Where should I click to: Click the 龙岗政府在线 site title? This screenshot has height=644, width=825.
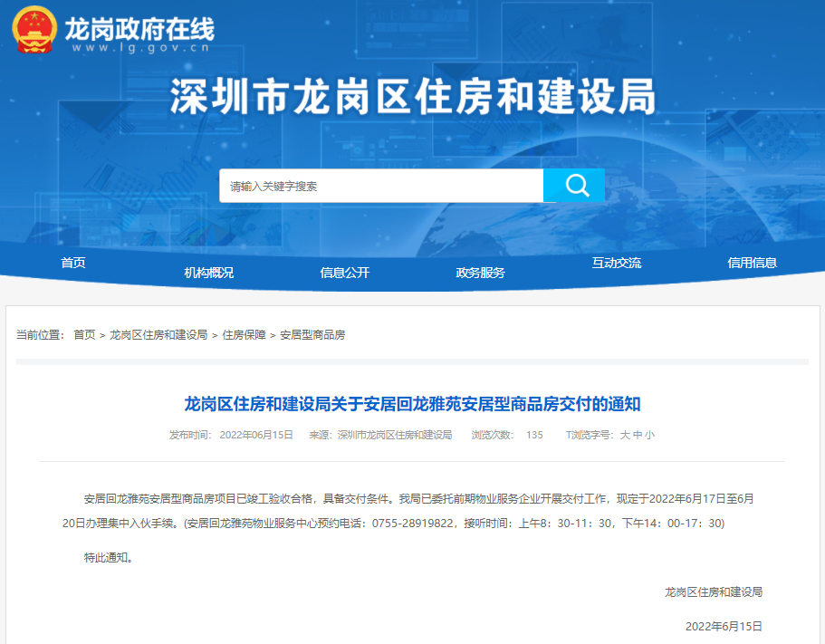coord(139,29)
